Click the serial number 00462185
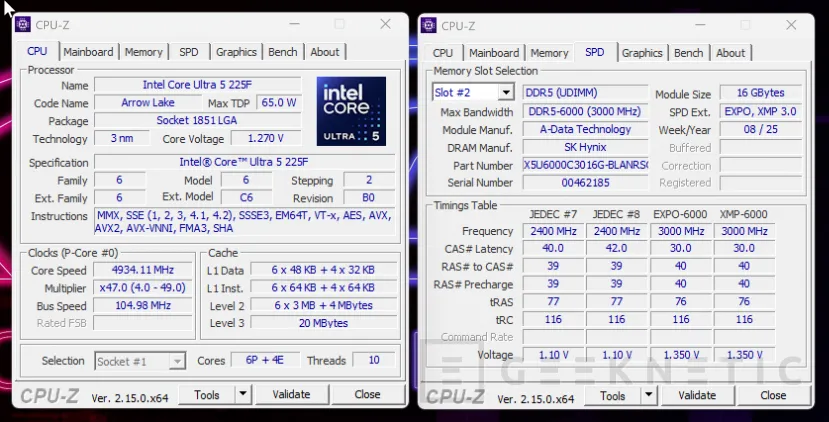 (585, 183)
